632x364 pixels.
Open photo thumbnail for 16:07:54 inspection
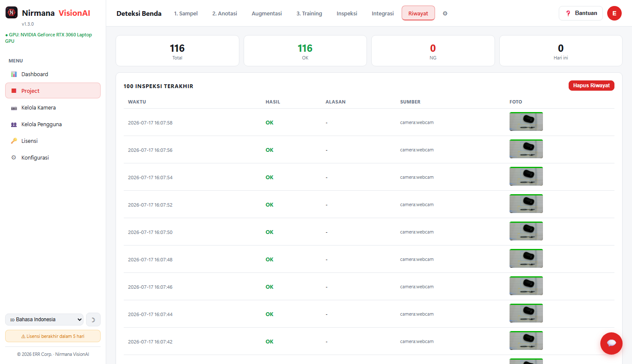tap(526, 176)
